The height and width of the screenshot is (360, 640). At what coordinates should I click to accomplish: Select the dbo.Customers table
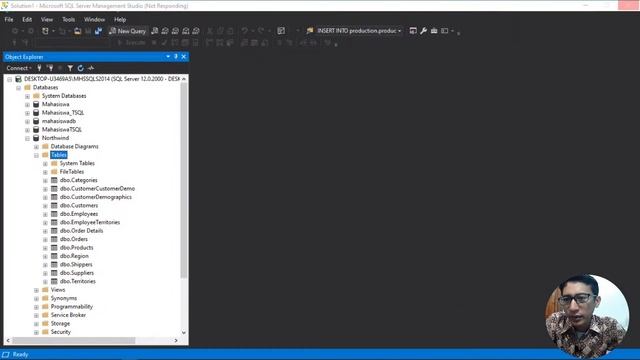pos(79,205)
